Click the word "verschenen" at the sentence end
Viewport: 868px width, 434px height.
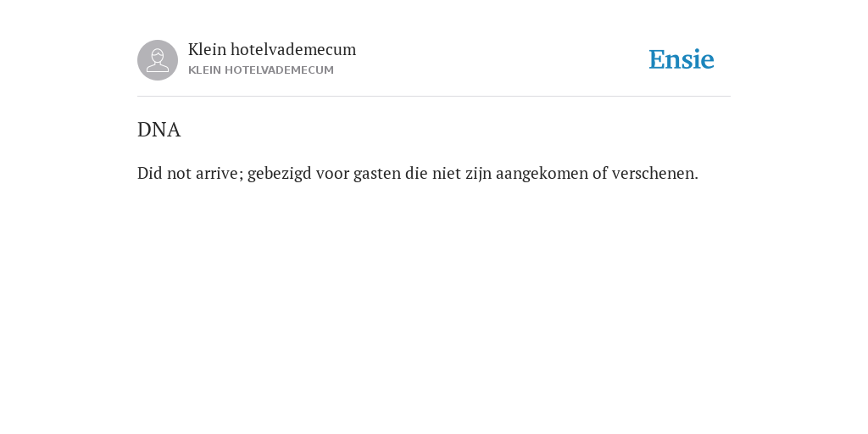(654, 173)
